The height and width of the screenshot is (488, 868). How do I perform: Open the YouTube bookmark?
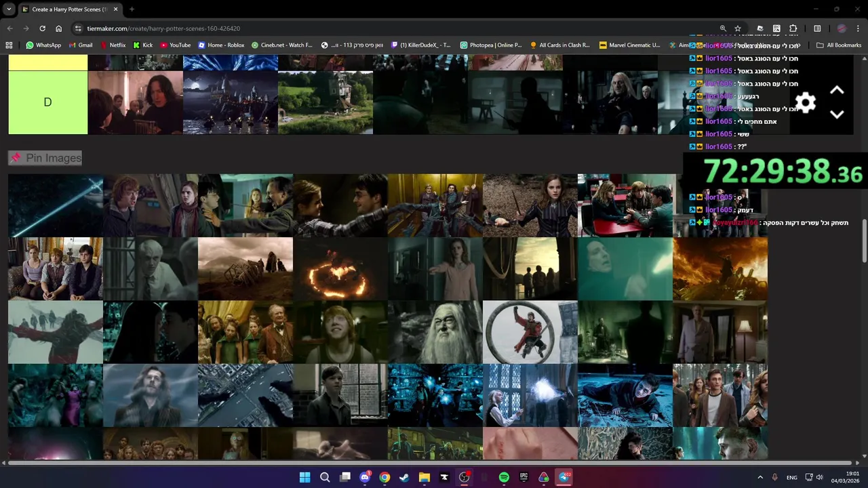click(176, 45)
